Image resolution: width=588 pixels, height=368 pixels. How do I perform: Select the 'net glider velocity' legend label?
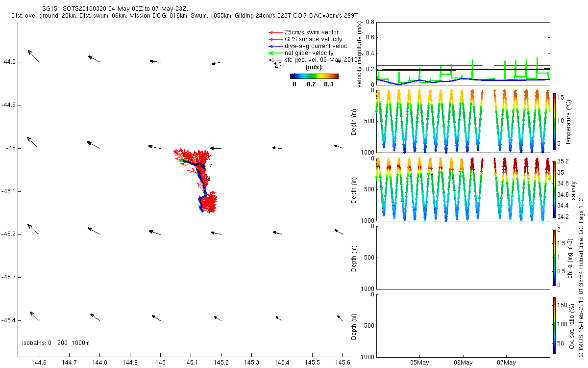click(x=309, y=53)
